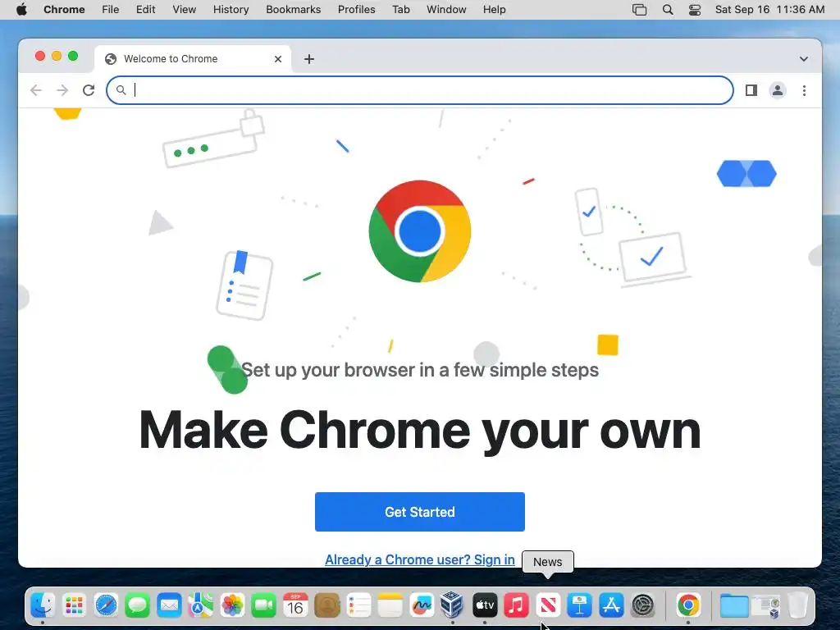The width and height of the screenshot is (840, 630).
Task: Open Control Center in menu bar
Action: click(695, 10)
